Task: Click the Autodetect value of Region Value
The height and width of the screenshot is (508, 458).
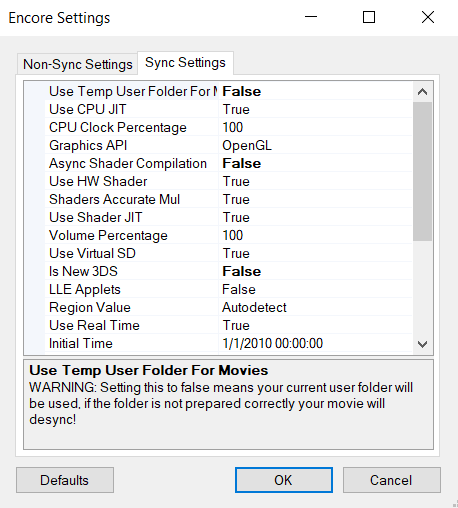Action: [x=254, y=307]
